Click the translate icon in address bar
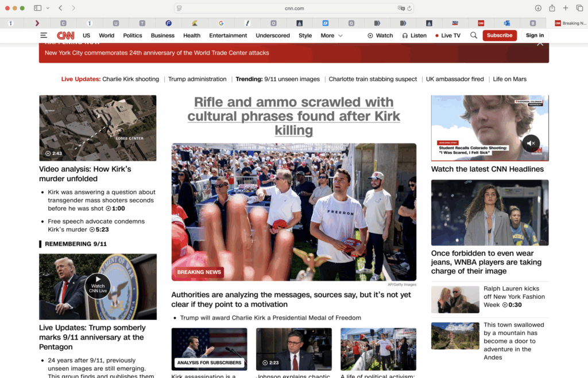 (401, 8)
